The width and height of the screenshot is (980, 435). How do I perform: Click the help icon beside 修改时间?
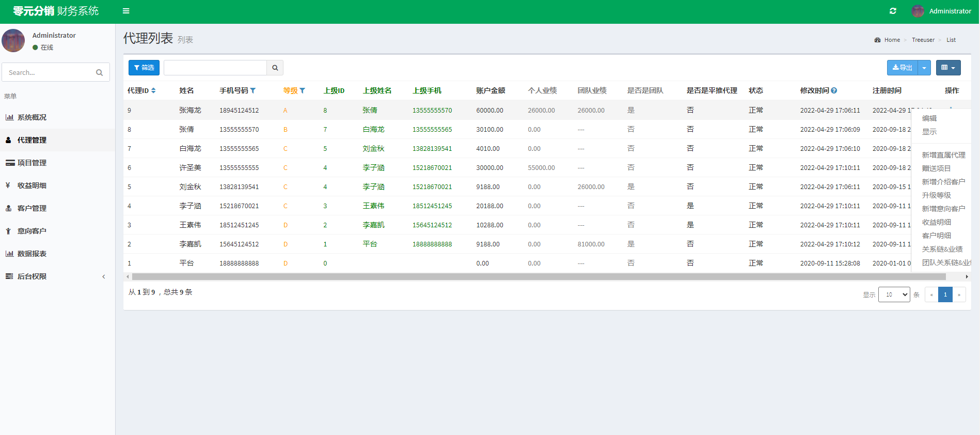(834, 91)
